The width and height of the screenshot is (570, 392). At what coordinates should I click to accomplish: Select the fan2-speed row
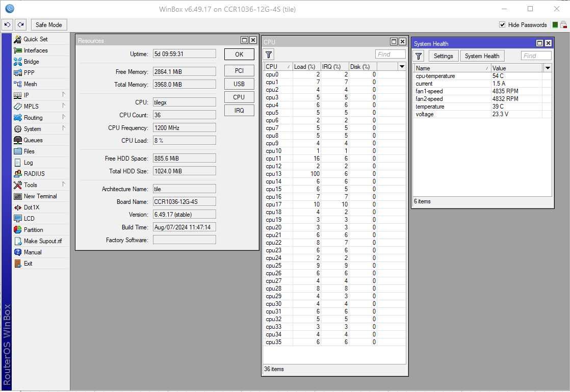click(482, 99)
